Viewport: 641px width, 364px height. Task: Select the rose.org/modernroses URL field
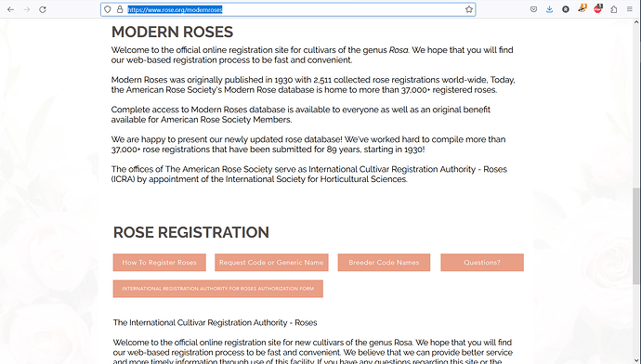288,9
